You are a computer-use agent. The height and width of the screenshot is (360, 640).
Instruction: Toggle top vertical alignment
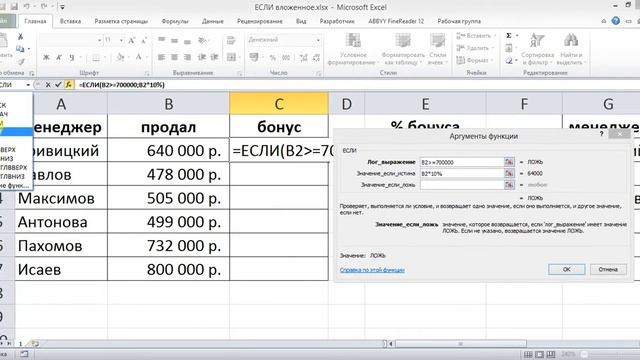click(x=162, y=40)
